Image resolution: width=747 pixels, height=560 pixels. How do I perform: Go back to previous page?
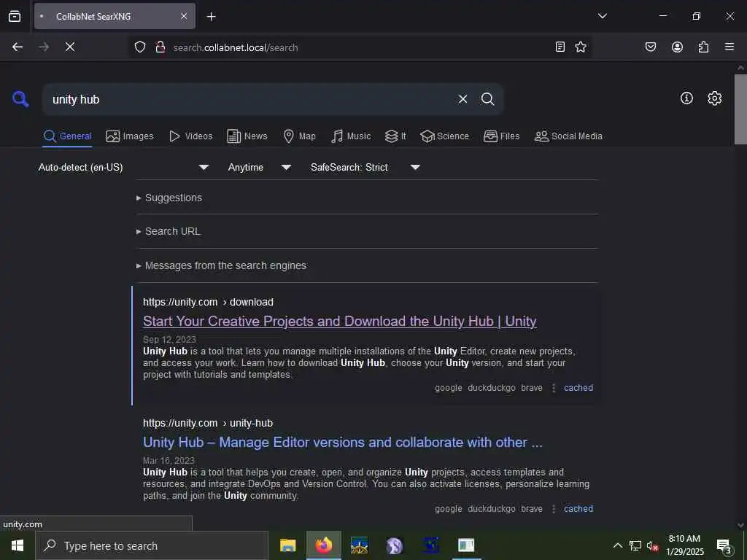[18, 47]
